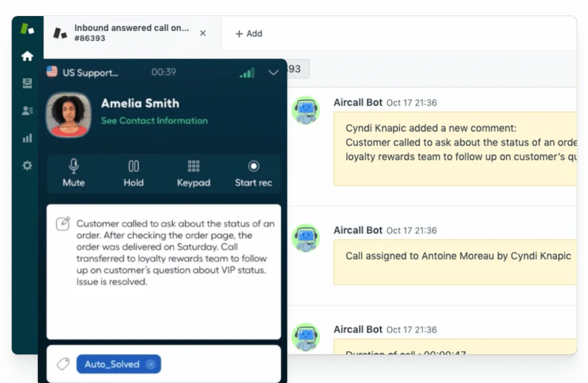The image size is (588, 383).
Task: Remove the Auto_Solved tag
Action: tap(151, 364)
